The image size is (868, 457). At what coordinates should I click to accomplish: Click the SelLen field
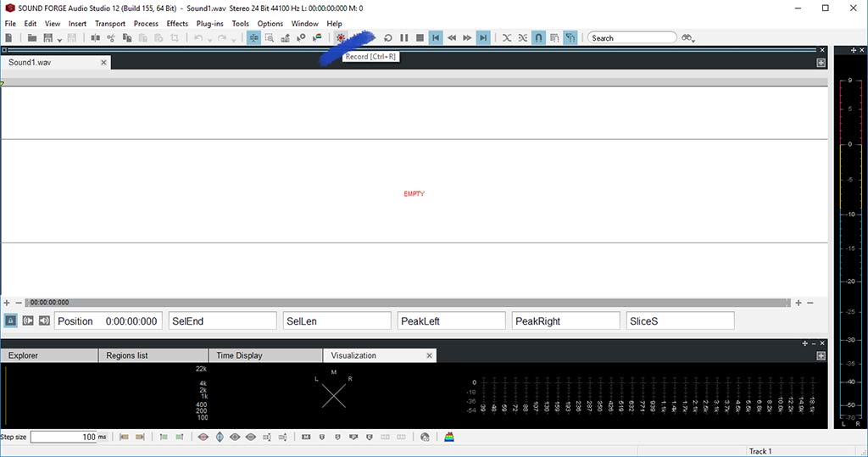click(x=337, y=320)
